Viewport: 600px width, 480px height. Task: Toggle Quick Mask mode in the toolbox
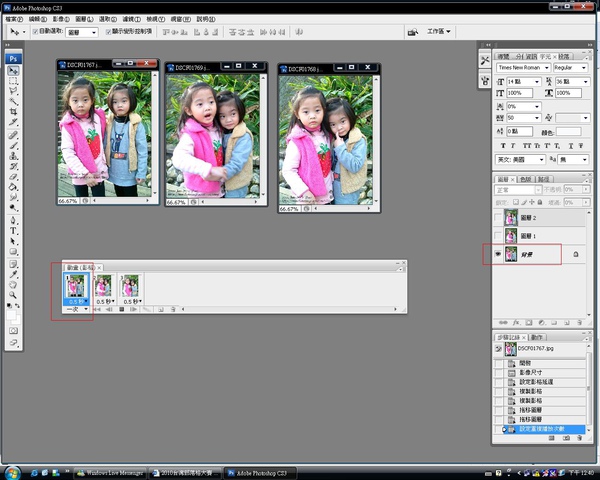(13, 331)
